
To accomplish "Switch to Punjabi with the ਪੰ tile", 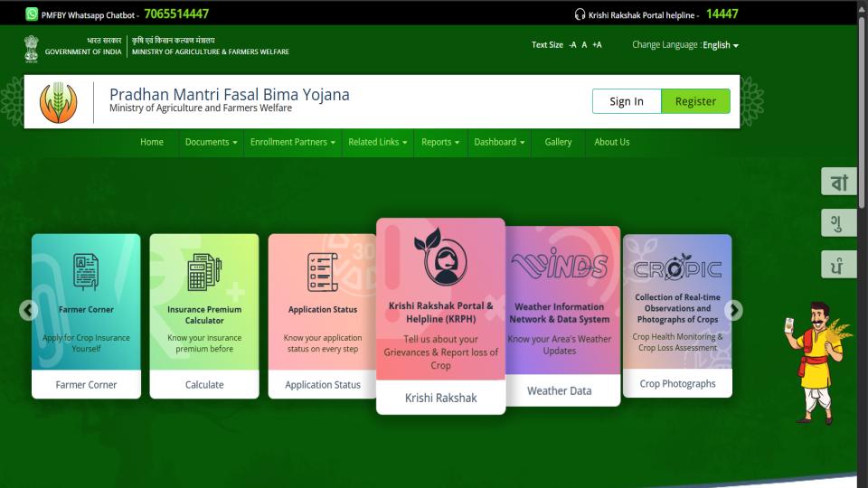I will [x=839, y=265].
